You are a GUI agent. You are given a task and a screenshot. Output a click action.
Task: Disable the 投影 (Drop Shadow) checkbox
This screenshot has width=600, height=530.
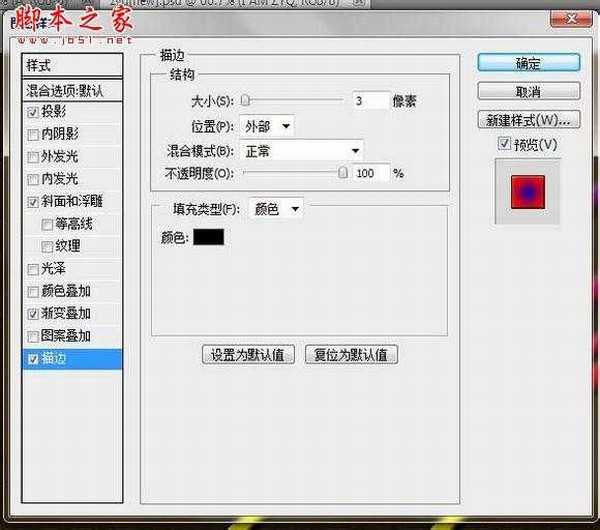click(33, 112)
